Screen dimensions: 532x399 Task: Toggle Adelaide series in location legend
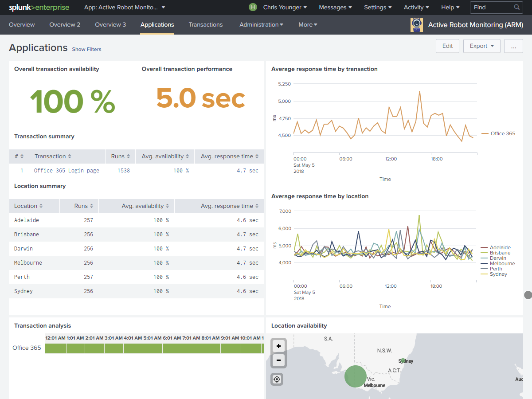pos(500,247)
